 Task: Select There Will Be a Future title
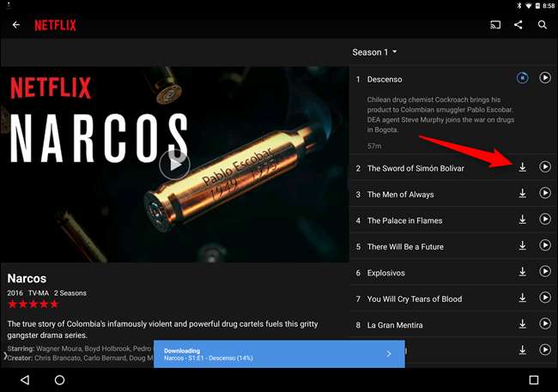tap(405, 247)
